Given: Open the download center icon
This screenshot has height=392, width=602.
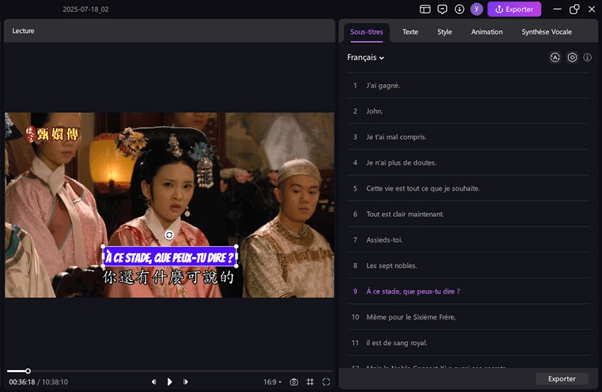Looking at the screenshot, I should coord(459,9).
